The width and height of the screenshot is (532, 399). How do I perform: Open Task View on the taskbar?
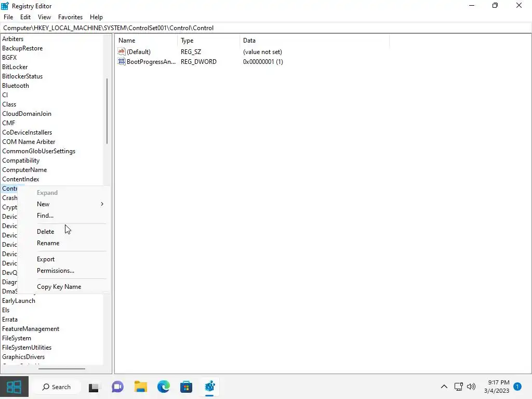(x=94, y=387)
